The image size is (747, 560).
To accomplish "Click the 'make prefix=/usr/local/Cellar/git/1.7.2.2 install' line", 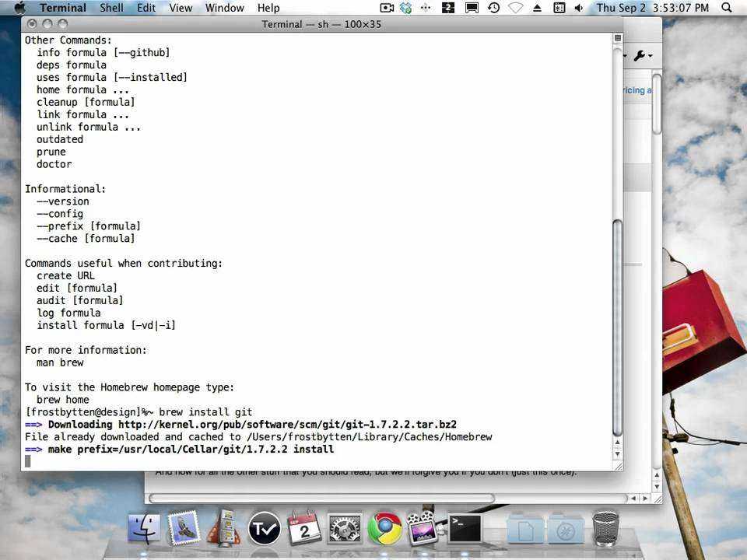I will 179,449.
